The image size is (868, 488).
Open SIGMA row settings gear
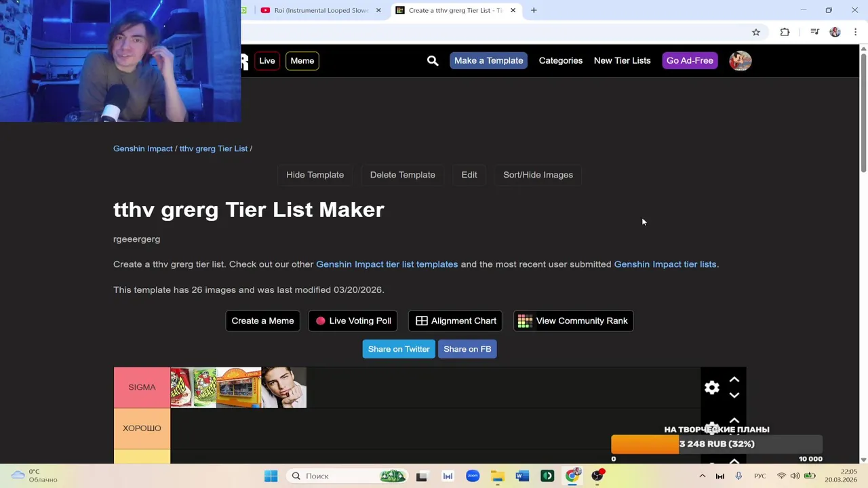pyautogui.click(x=712, y=387)
